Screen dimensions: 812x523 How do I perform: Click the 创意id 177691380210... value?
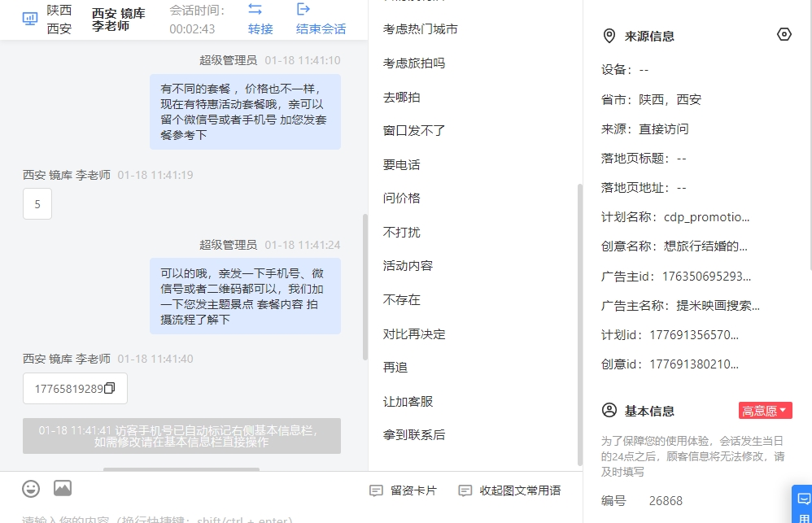694,364
